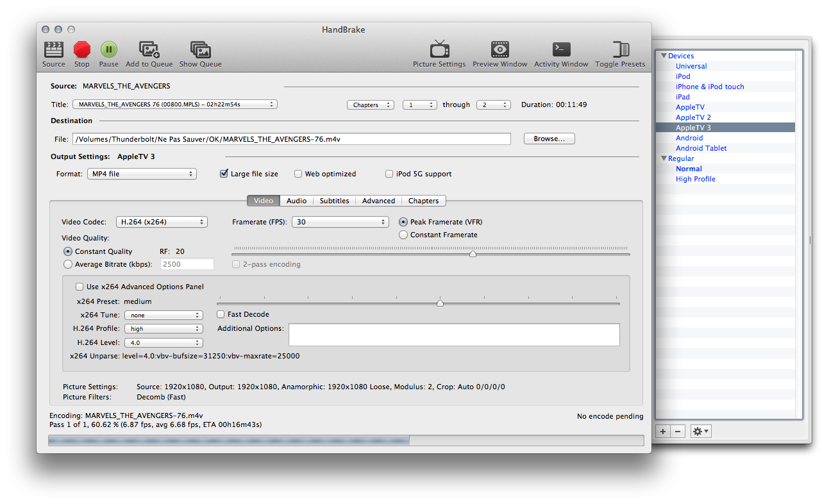Click the Browse… button
This screenshot has width=822, height=504.
coord(549,139)
